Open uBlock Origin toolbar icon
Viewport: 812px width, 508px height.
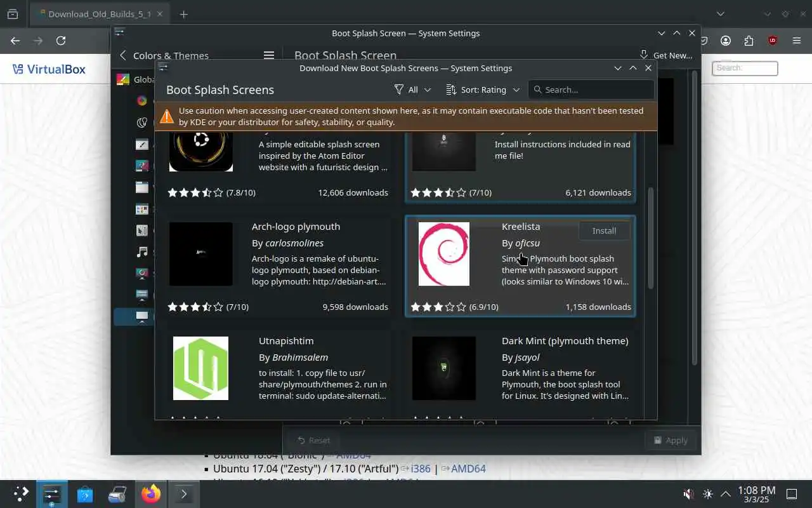pos(772,41)
